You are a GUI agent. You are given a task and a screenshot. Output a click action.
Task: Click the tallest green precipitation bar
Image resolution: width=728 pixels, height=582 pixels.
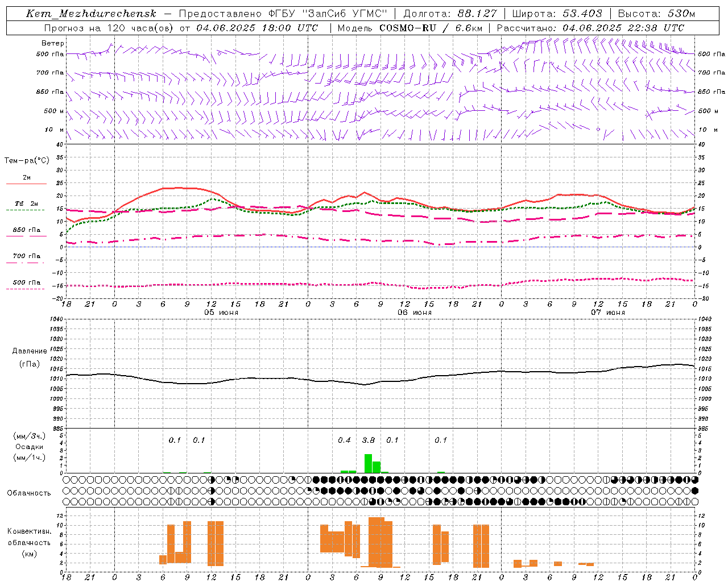(x=368, y=463)
